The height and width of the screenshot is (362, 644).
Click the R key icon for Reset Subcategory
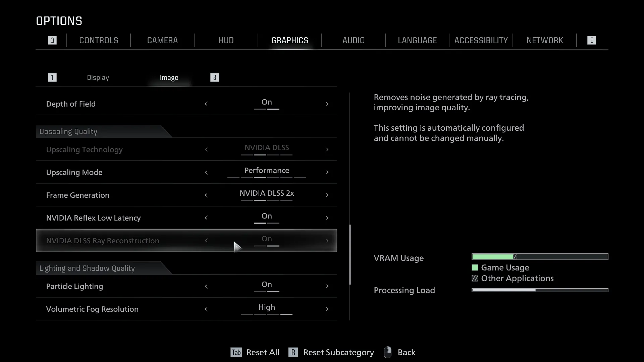coord(293,352)
